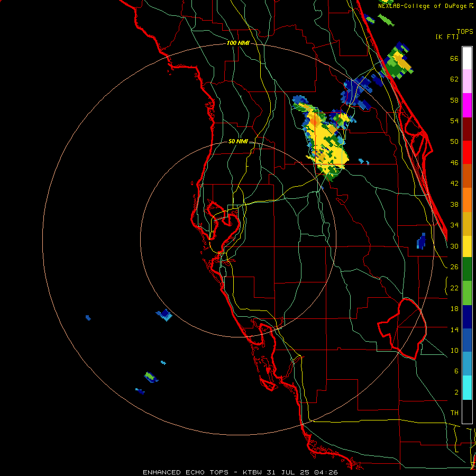Image resolution: width=476 pixels, height=476 pixels.
Task: Click the "26" legend value
Action: click(454, 267)
